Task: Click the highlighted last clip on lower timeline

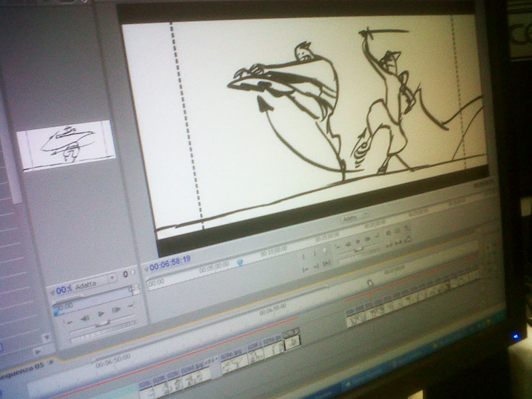Action: 291,339
